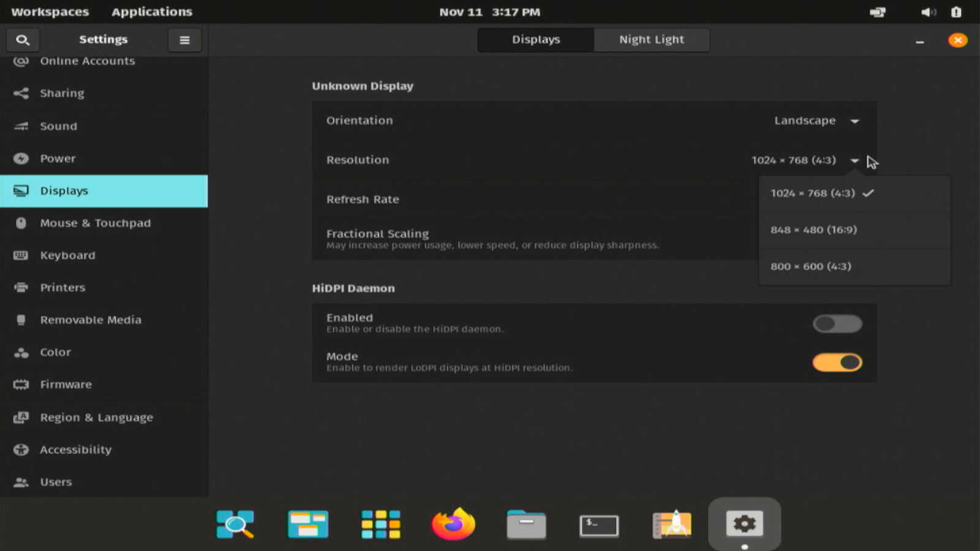Image resolution: width=980 pixels, height=551 pixels.
Task: Click the Refresh Rate row label
Action: coord(363,200)
